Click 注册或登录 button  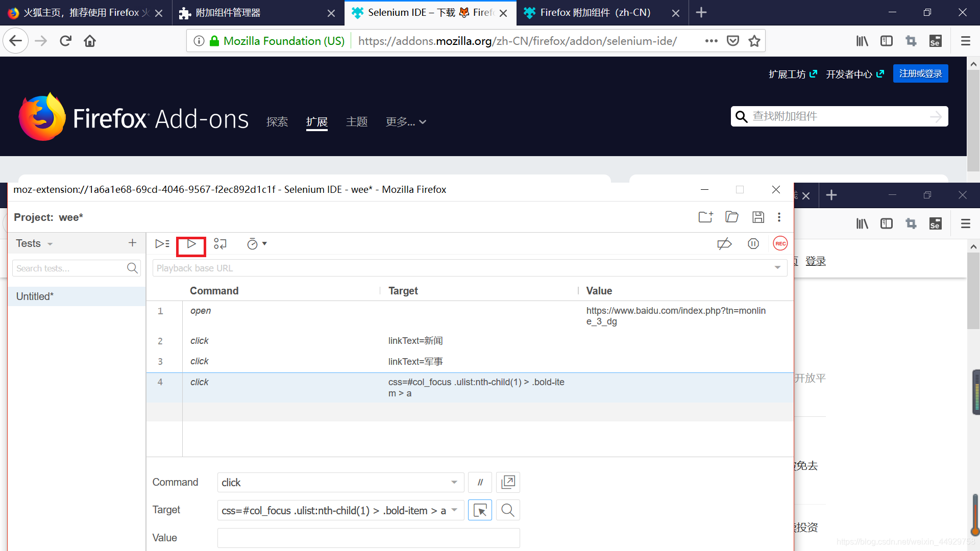tap(921, 73)
